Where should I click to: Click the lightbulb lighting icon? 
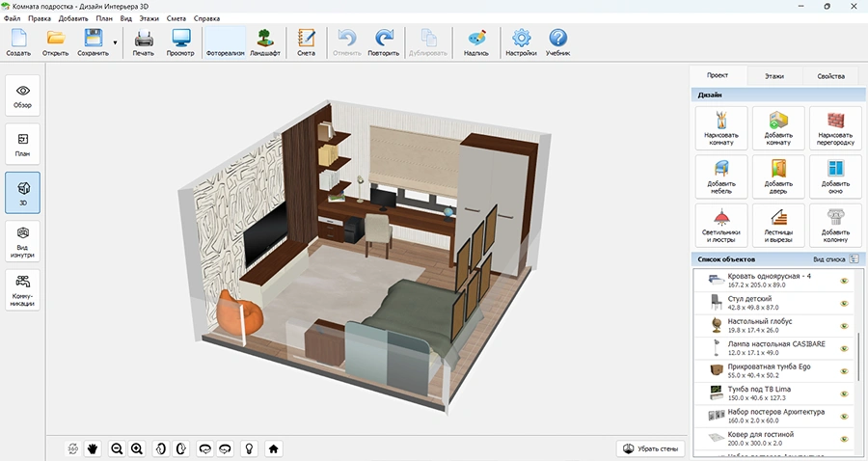(x=248, y=448)
